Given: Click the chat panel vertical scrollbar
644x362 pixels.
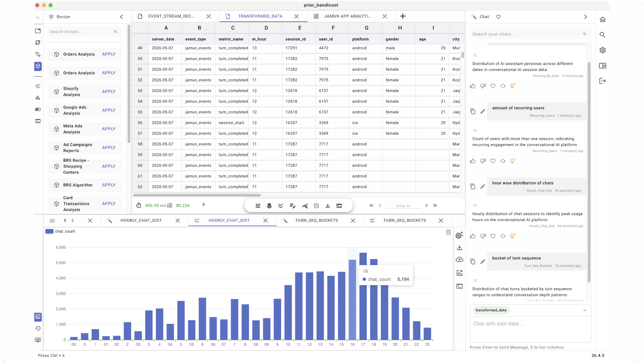Looking at the screenshot, I should (589, 172).
